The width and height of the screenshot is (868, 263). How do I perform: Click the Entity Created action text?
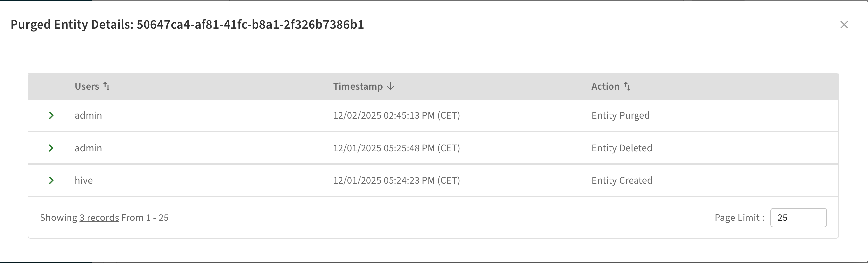pos(622,180)
